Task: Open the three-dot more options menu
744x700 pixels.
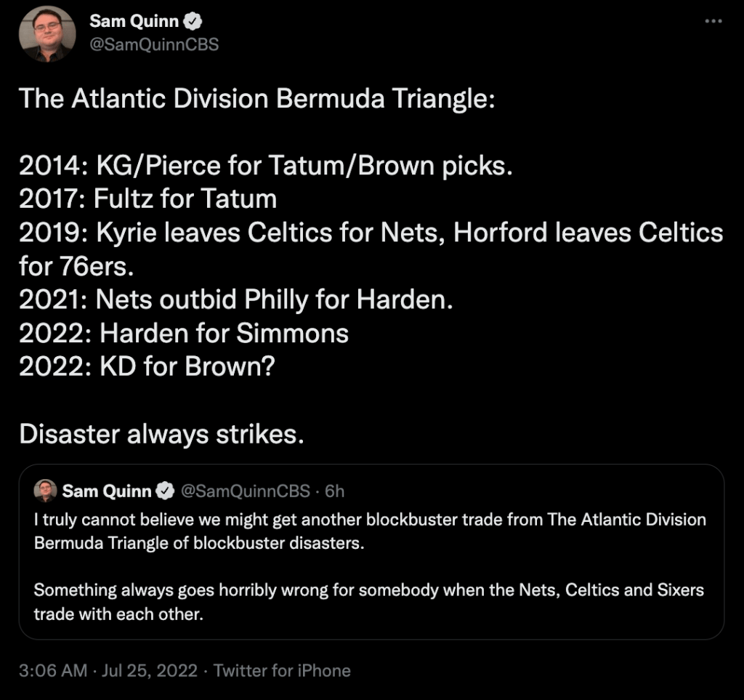Action: [714, 21]
